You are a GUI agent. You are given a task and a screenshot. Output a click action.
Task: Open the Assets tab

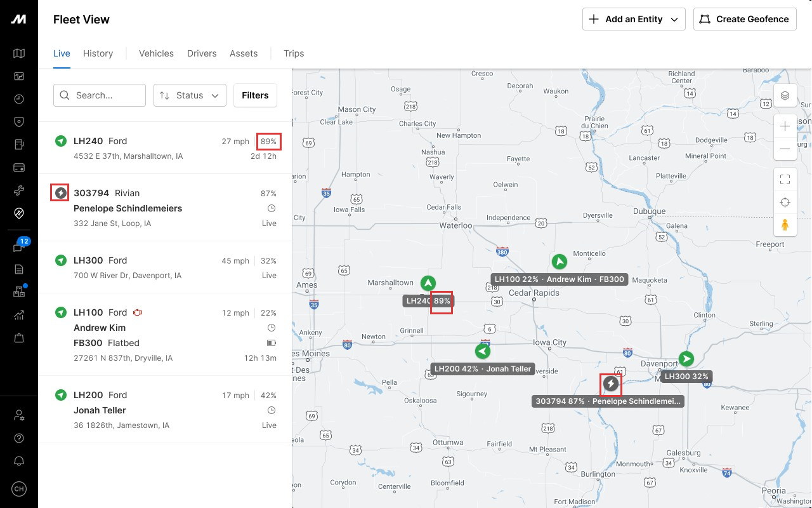tap(244, 53)
